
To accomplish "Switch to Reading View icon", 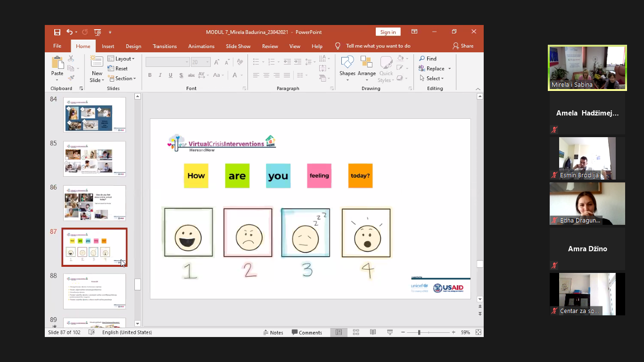I will click(373, 332).
